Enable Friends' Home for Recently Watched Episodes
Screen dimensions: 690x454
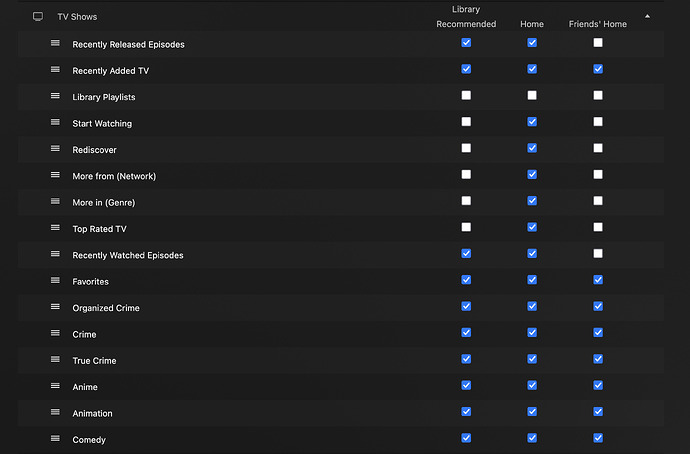coord(598,254)
